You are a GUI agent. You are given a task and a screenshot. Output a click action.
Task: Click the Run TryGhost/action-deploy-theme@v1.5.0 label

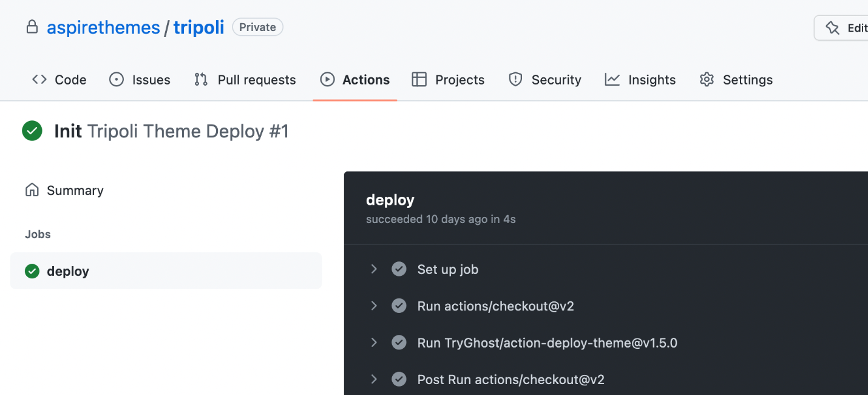click(x=548, y=343)
